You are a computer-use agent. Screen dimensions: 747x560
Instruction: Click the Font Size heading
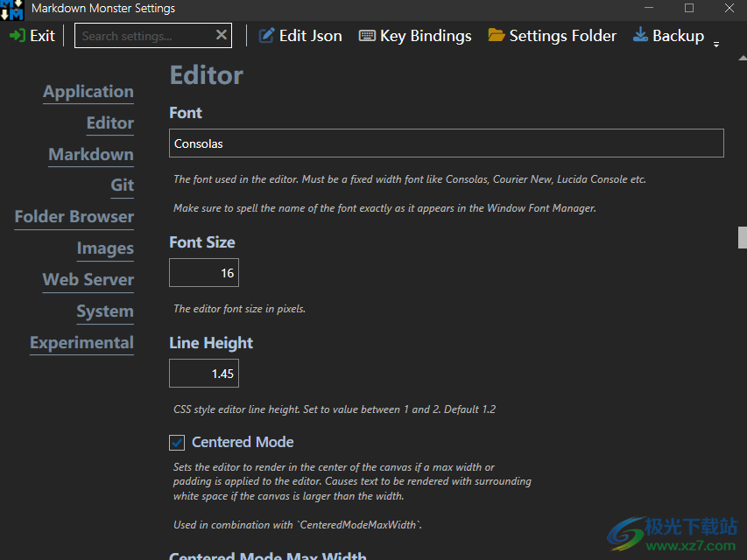[202, 242]
